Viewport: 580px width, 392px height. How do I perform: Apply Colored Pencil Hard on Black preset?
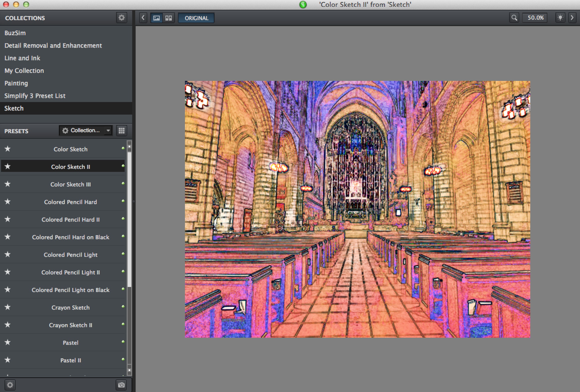pos(63,237)
